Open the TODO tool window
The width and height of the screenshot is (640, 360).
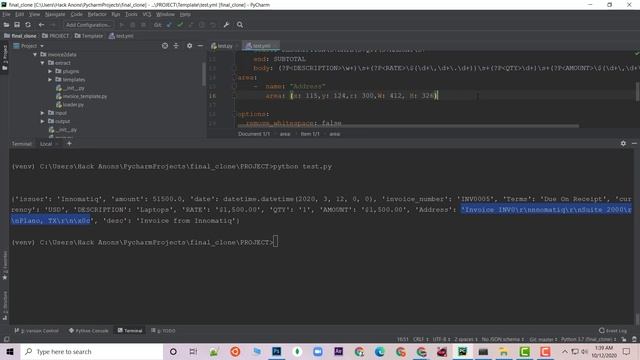pos(163,331)
